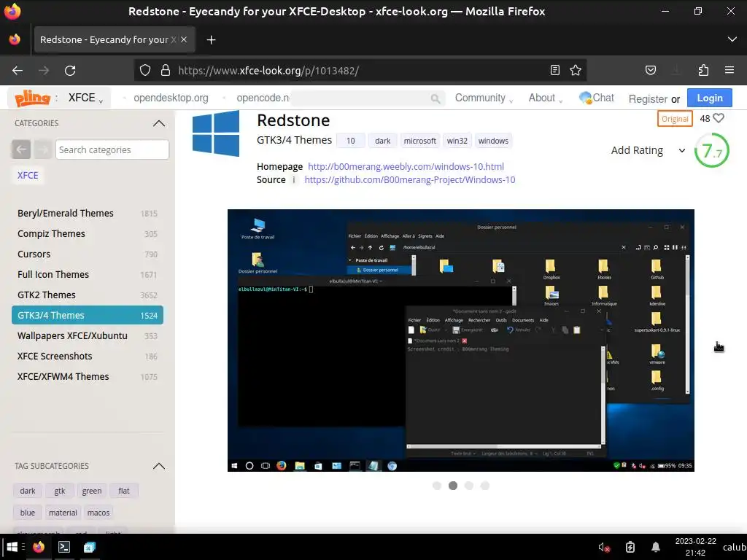Open the Add Rating dropdown

(648, 150)
